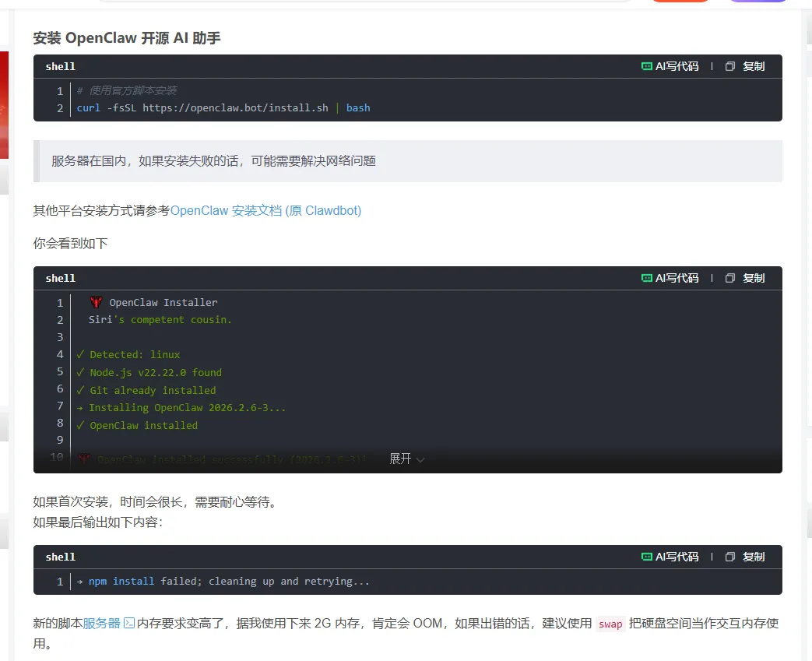This screenshot has width=812, height=661.
Task: Click the search icon beside the 服务器 link
Action: tap(129, 623)
